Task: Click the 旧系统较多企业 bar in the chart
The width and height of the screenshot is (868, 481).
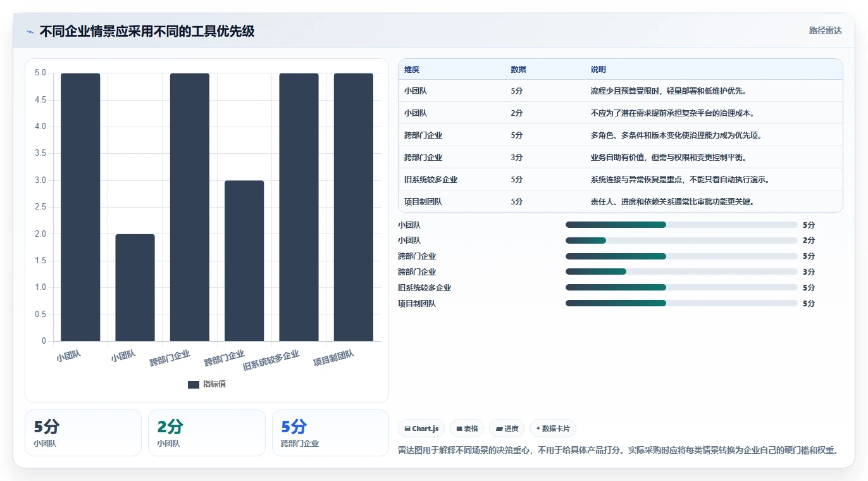Action: point(299,207)
